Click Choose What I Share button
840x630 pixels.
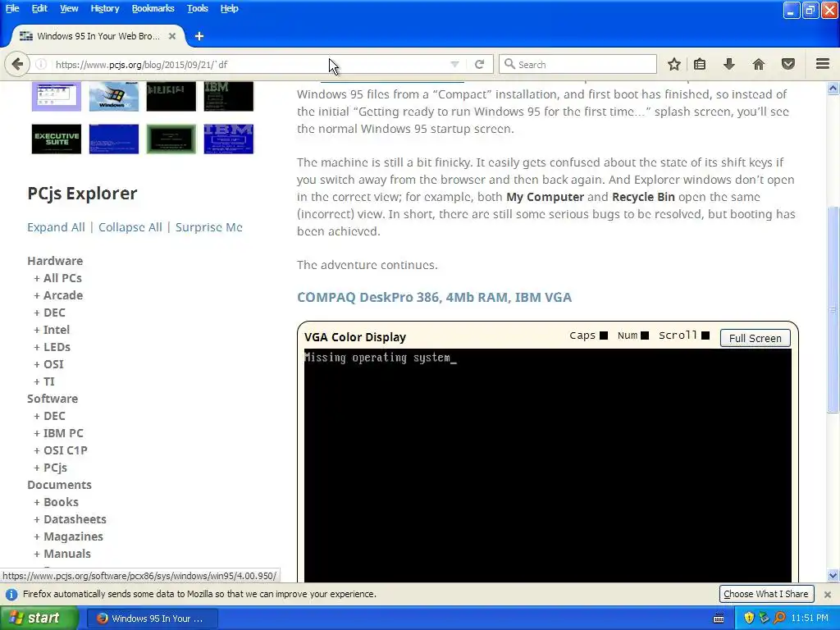coord(766,594)
